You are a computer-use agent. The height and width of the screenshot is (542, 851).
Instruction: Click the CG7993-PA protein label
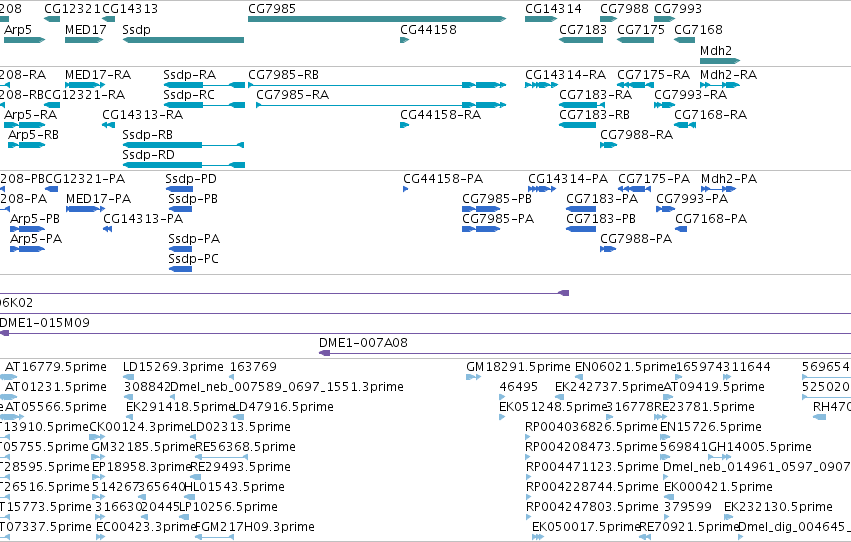[693, 199]
